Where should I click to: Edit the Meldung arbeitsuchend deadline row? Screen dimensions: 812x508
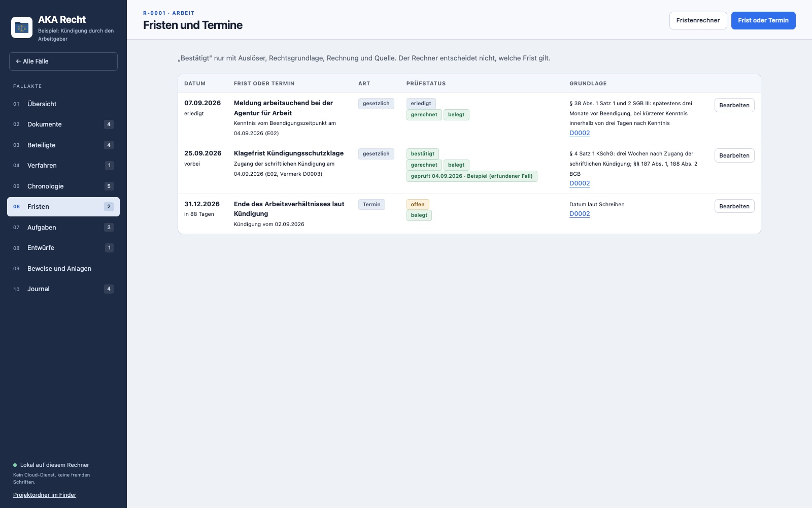tap(734, 105)
